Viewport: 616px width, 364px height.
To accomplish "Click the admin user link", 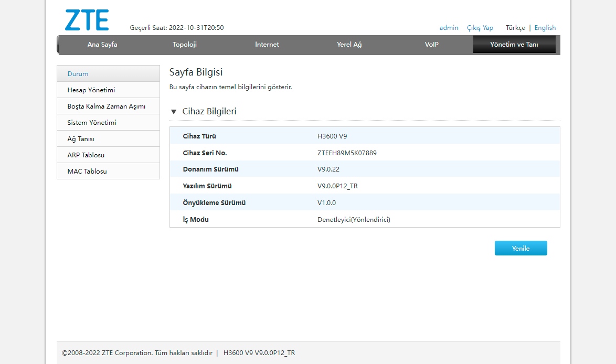I will 449,27.
